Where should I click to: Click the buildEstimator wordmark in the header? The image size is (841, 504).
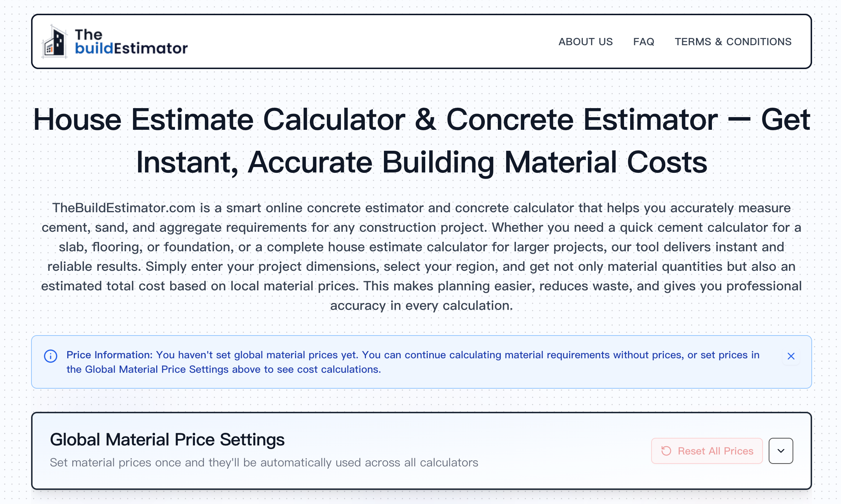click(131, 48)
